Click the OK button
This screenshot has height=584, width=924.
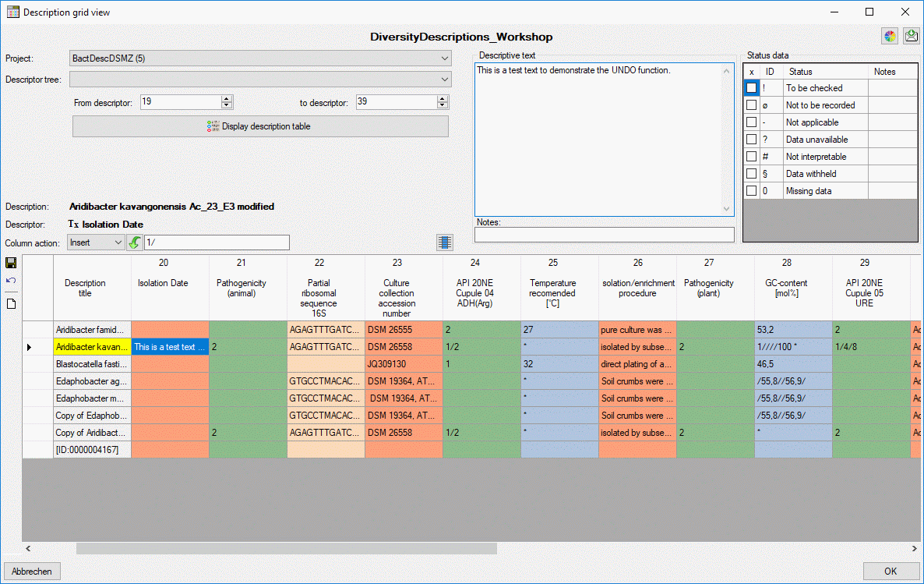tap(890, 571)
